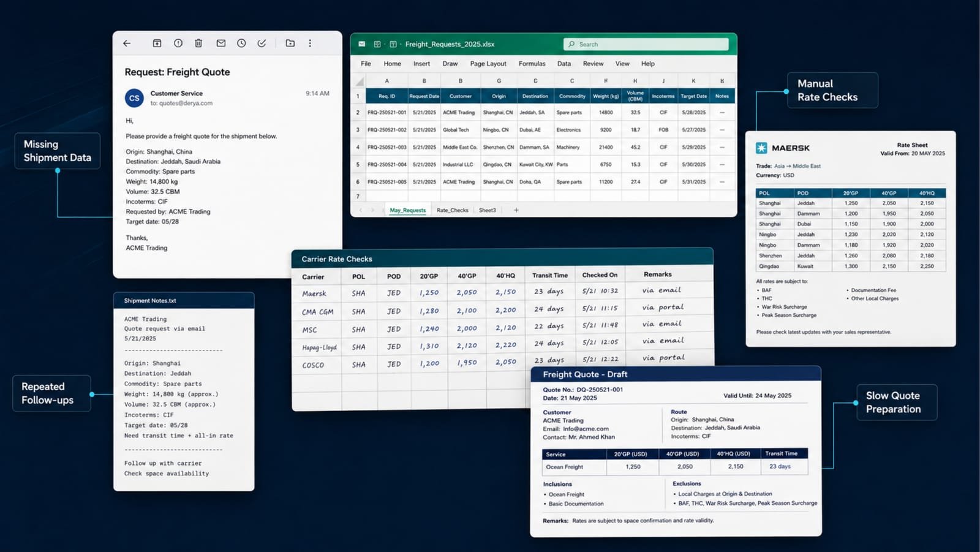Click the Request: Freight Quote subject

tap(177, 72)
